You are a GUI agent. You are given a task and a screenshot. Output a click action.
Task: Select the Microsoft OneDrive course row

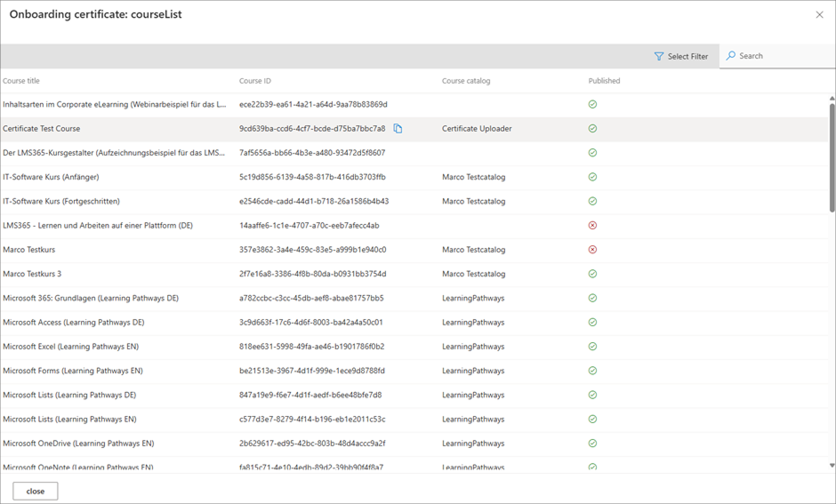[78, 444]
